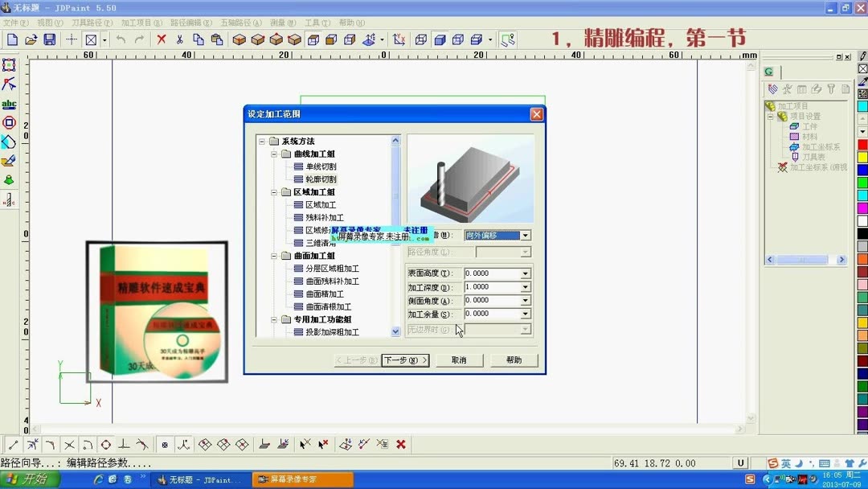Click the Paste icon on the toolbar
This screenshot has width=868, height=489.
[x=218, y=39]
